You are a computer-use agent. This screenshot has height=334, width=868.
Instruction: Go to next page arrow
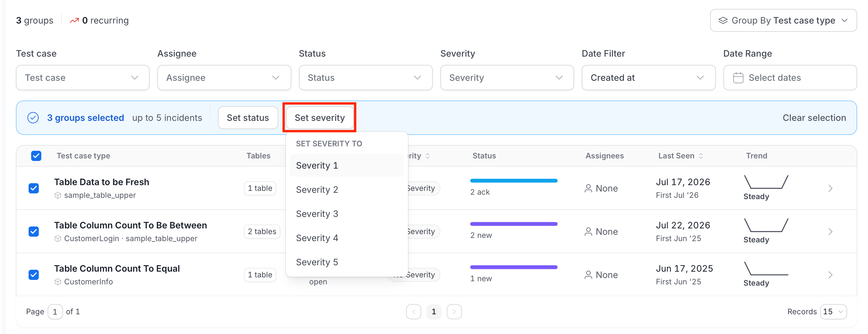pyautogui.click(x=454, y=312)
